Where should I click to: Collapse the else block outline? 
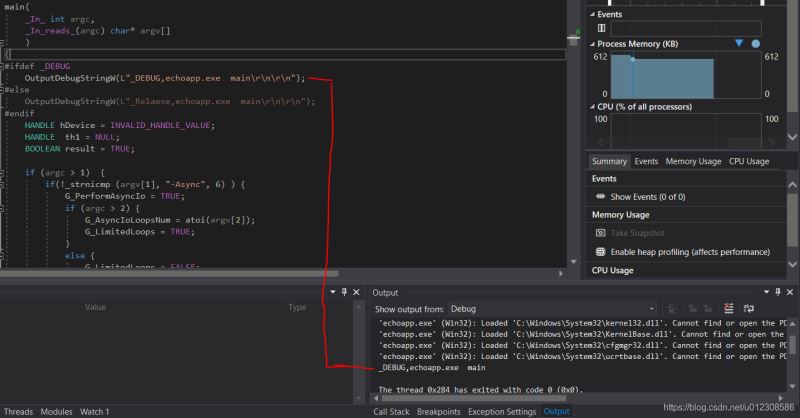pyautogui.click(x=3, y=255)
